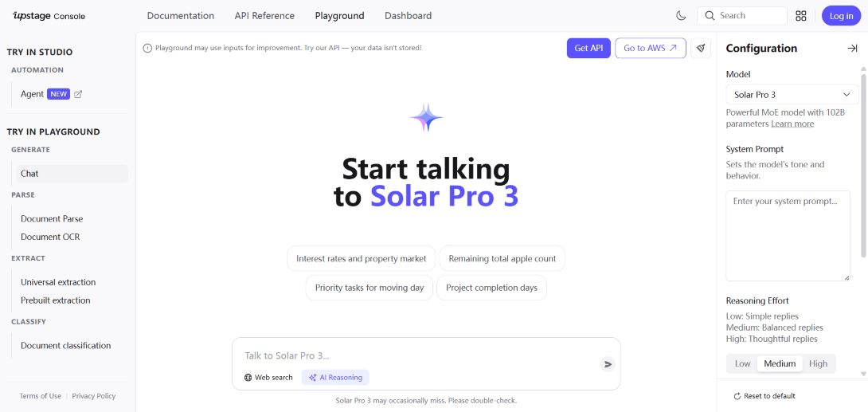This screenshot has width=868, height=412.
Task: Open the apps grid icon
Action: [800, 15]
